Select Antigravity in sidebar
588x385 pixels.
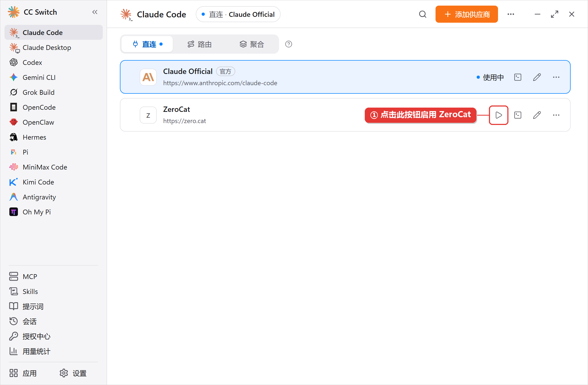click(54, 197)
